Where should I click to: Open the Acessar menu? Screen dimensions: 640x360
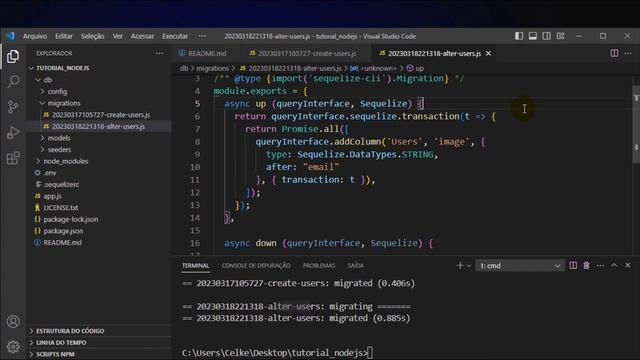point(142,36)
